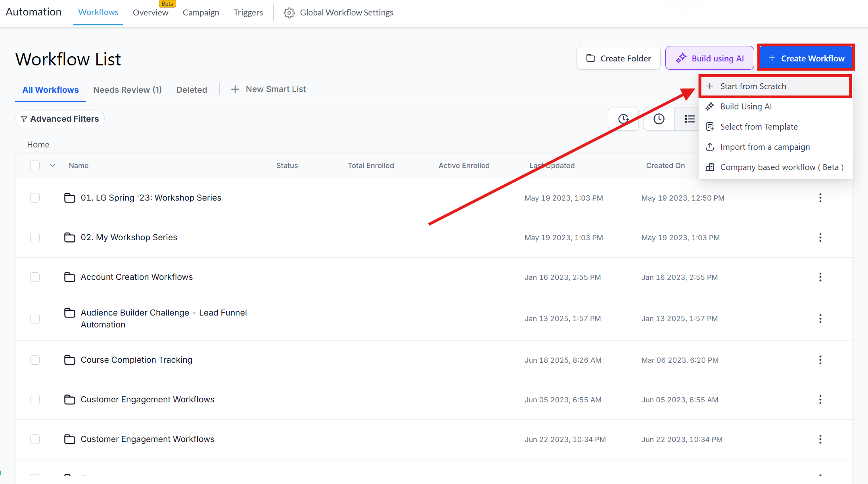Click the sparkle icon on Build using AI
This screenshot has height=484, width=868.
681,58
